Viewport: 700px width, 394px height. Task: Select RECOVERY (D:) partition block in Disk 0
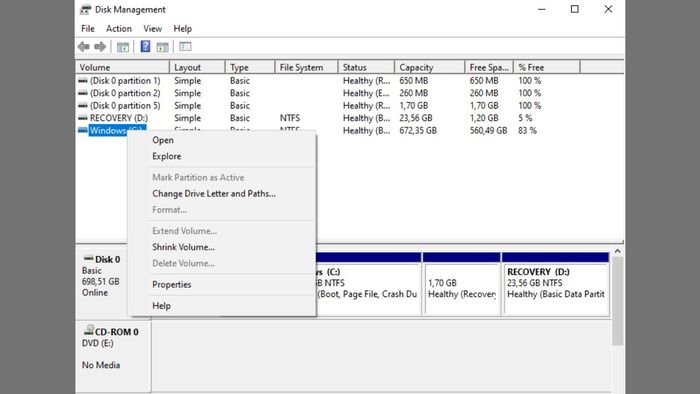[x=556, y=284]
